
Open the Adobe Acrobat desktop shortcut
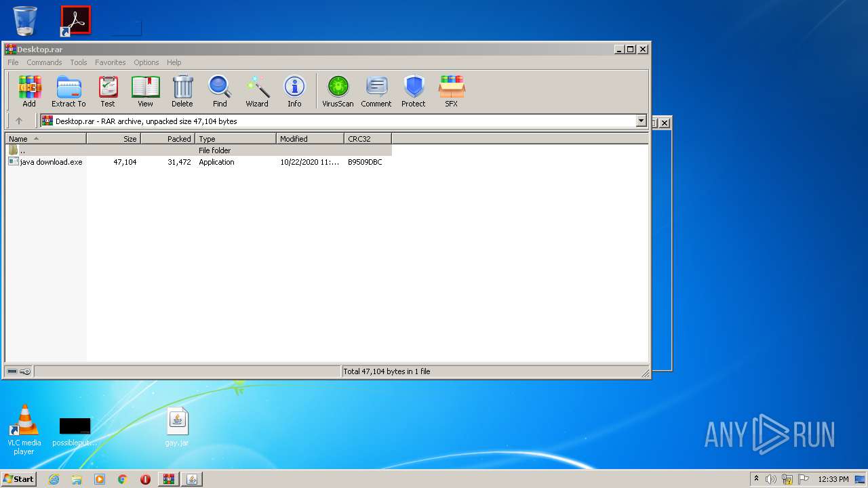[75, 20]
